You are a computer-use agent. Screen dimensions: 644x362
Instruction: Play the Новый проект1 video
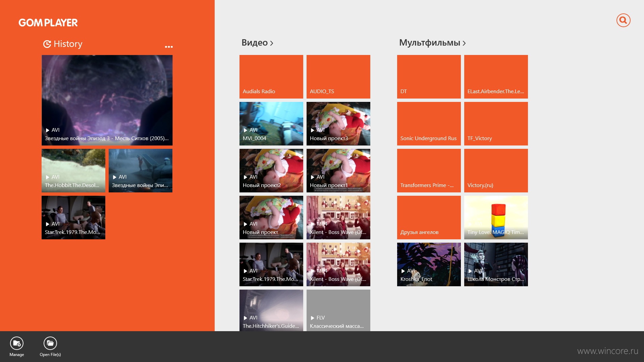point(338,171)
